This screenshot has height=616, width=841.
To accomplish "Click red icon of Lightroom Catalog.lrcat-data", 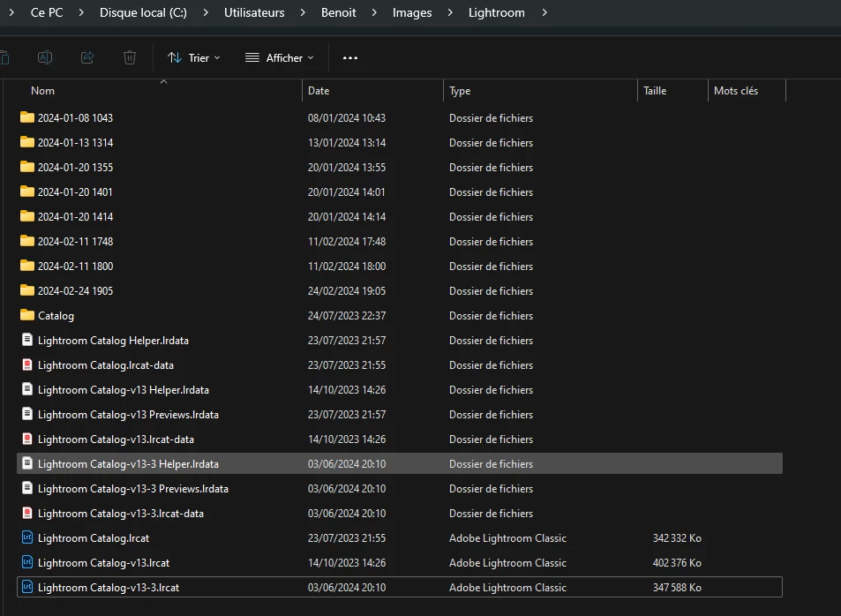I will coord(26,364).
